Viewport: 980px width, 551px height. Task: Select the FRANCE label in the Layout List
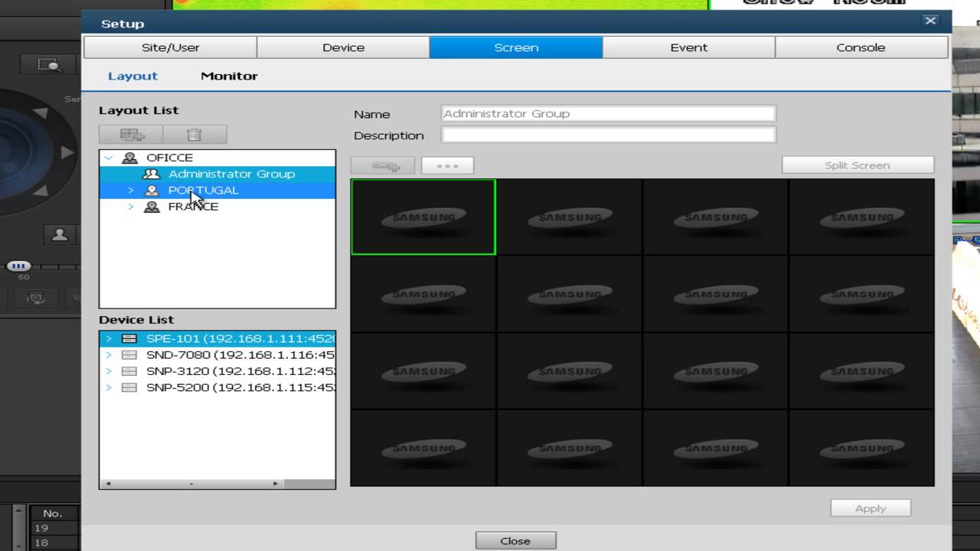(193, 207)
